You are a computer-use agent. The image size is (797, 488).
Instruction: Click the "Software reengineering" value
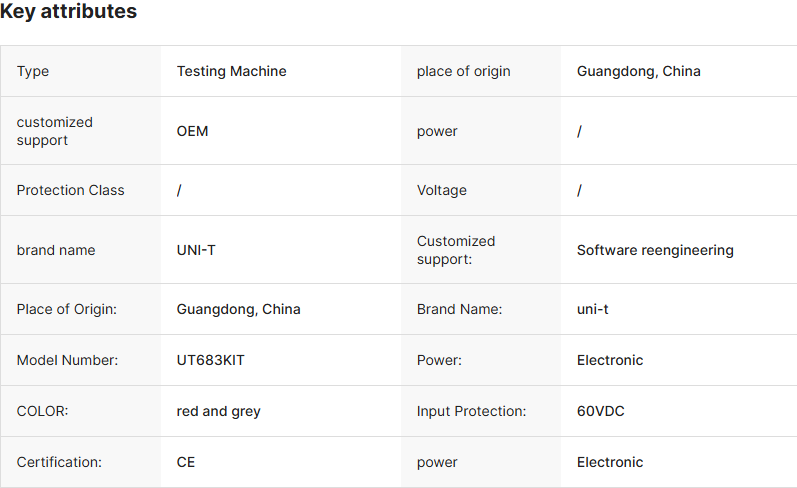655,250
